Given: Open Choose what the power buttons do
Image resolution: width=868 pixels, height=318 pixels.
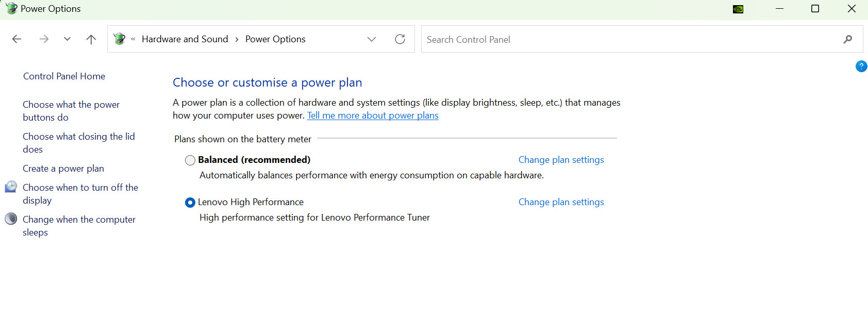Looking at the screenshot, I should point(71,111).
